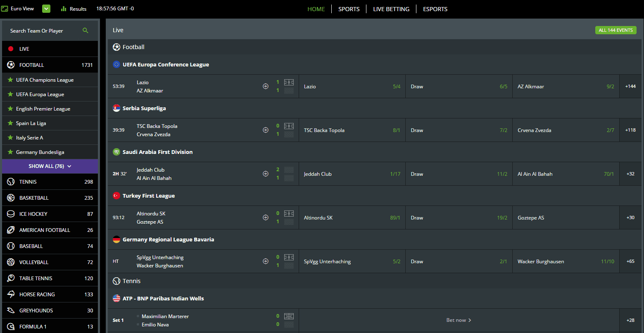644x333 pixels.
Task: Toggle the Italy Serie A star
Action: (x=10, y=137)
